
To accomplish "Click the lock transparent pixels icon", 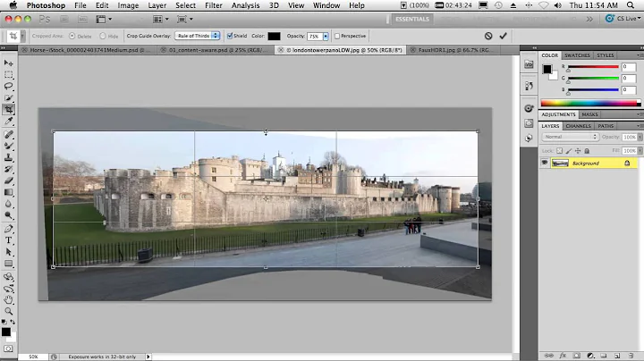I will [x=559, y=151].
